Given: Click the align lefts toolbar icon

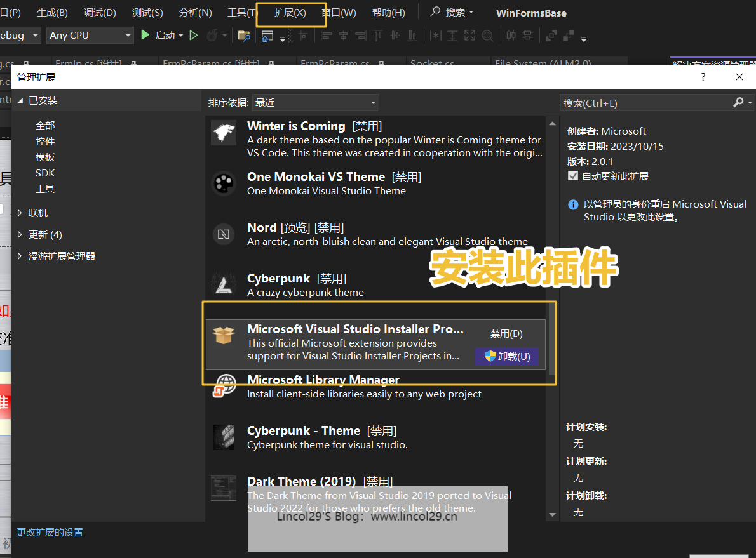Looking at the screenshot, I should pyautogui.click(x=327, y=36).
